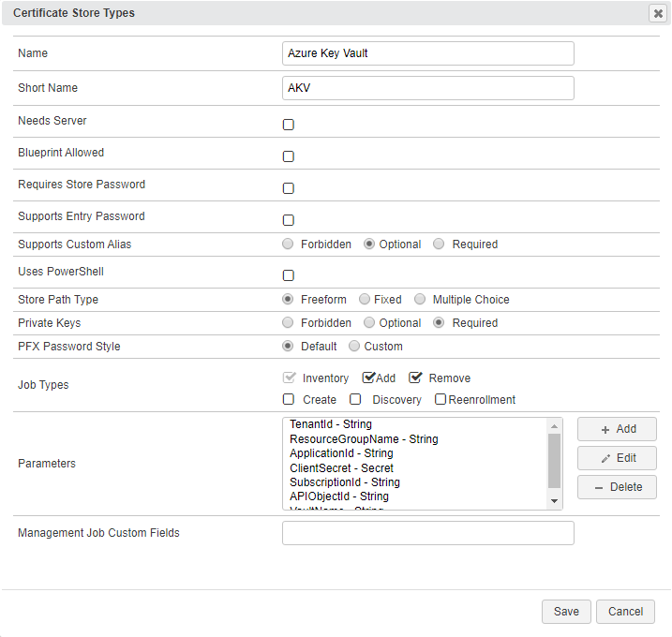Select ClientSecret - Secret parameter
672x637 pixels.
pyautogui.click(x=341, y=468)
